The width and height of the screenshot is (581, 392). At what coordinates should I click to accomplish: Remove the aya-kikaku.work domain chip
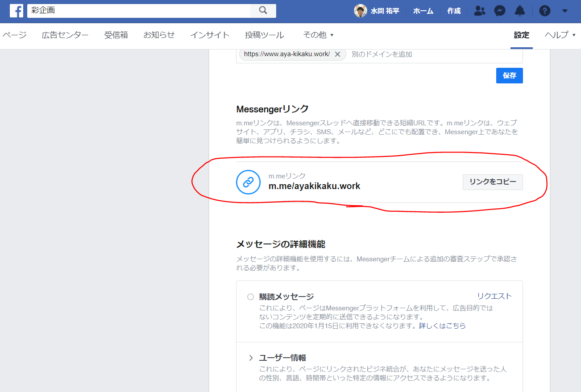337,54
